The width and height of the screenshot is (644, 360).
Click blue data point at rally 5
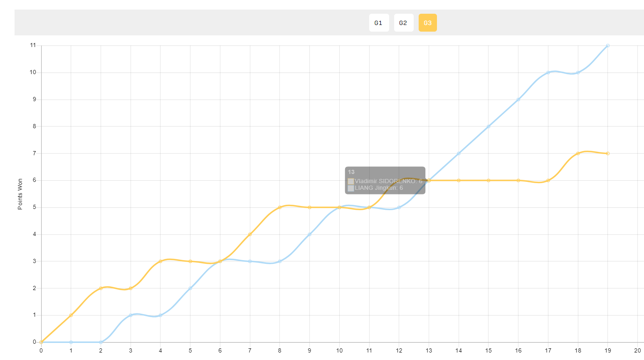190,288
